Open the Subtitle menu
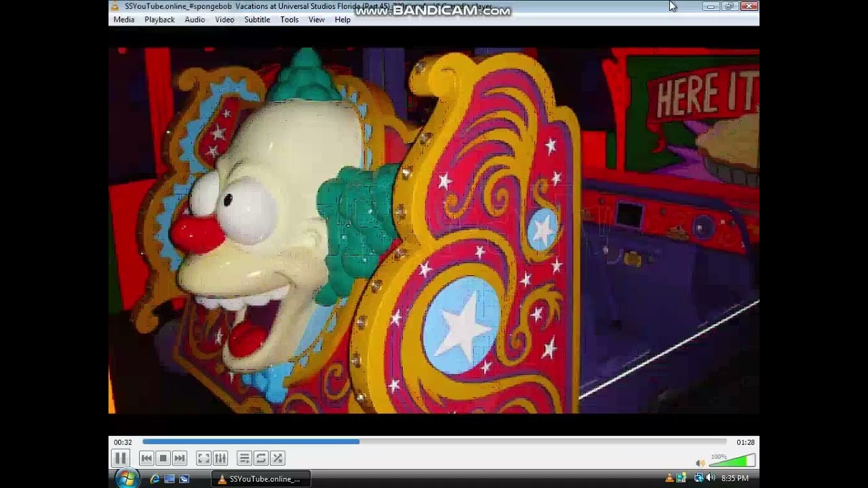This screenshot has height=488, width=868. 257,20
